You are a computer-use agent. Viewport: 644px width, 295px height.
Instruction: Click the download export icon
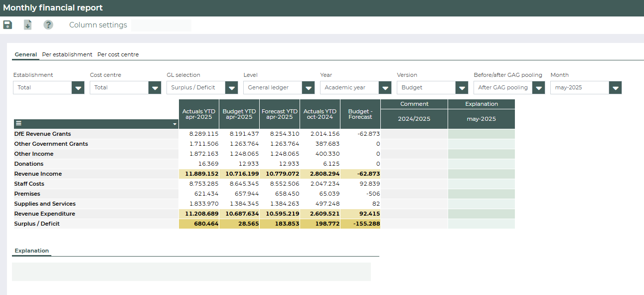27,25
